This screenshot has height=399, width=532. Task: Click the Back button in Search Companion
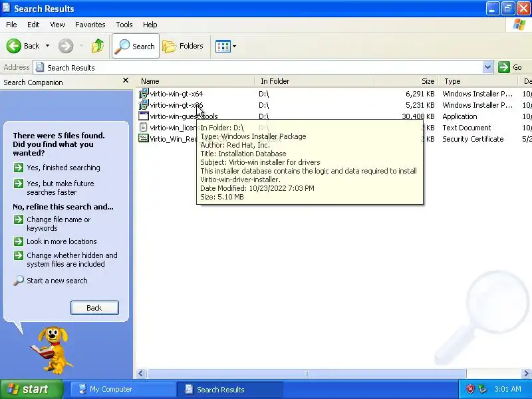94,308
